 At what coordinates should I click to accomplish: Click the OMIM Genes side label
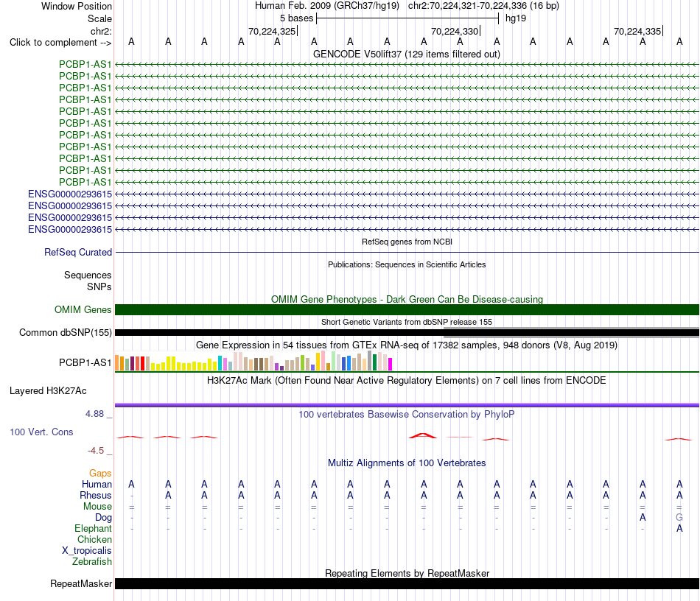pos(83,309)
